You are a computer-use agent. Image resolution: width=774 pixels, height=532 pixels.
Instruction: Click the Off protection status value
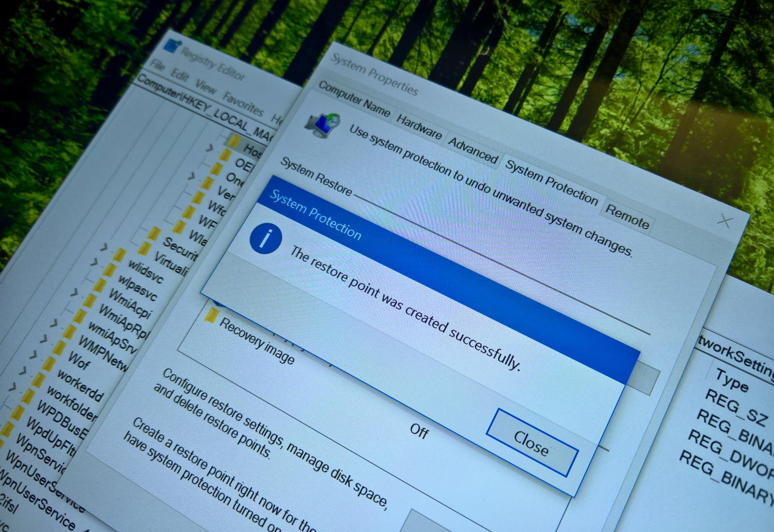419,431
